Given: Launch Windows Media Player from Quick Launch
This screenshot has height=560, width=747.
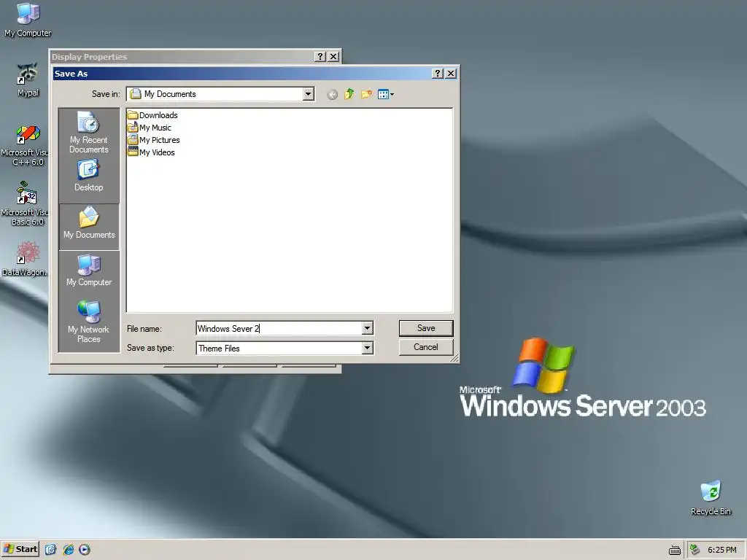Looking at the screenshot, I should click(x=85, y=550).
